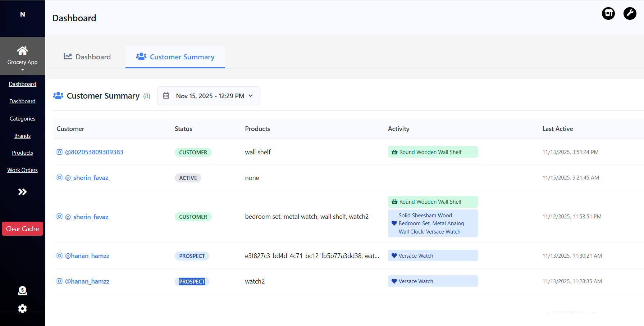Expand sidebar with double chevron icon
Viewport: 644px width, 326px height.
22,192
